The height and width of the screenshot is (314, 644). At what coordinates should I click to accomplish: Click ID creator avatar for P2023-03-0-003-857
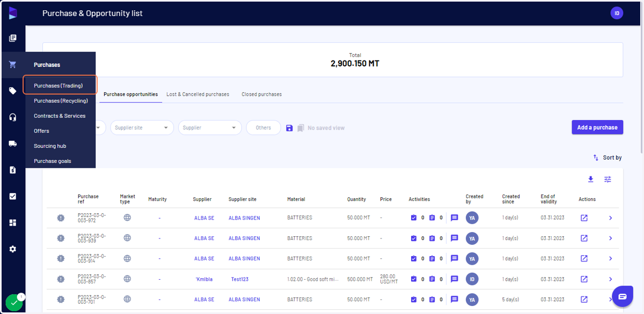point(472,279)
